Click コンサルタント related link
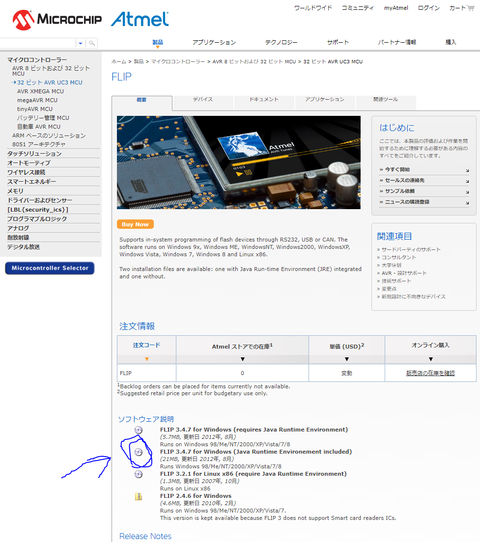Viewport: 480px width, 542px height. click(399, 258)
